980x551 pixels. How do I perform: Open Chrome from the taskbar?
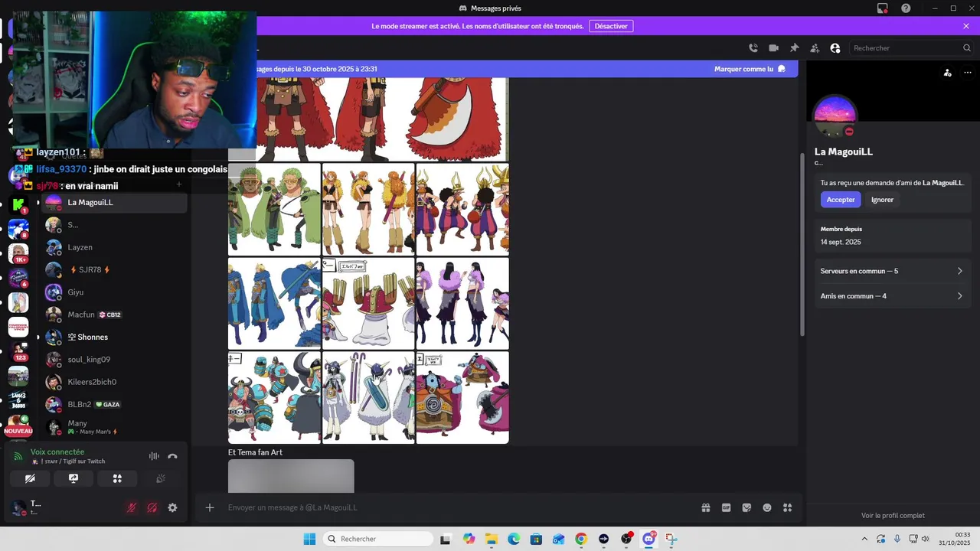[x=581, y=539]
